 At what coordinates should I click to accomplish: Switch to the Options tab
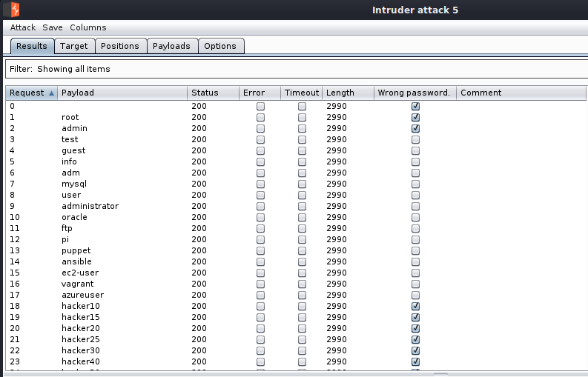point(220,46)
